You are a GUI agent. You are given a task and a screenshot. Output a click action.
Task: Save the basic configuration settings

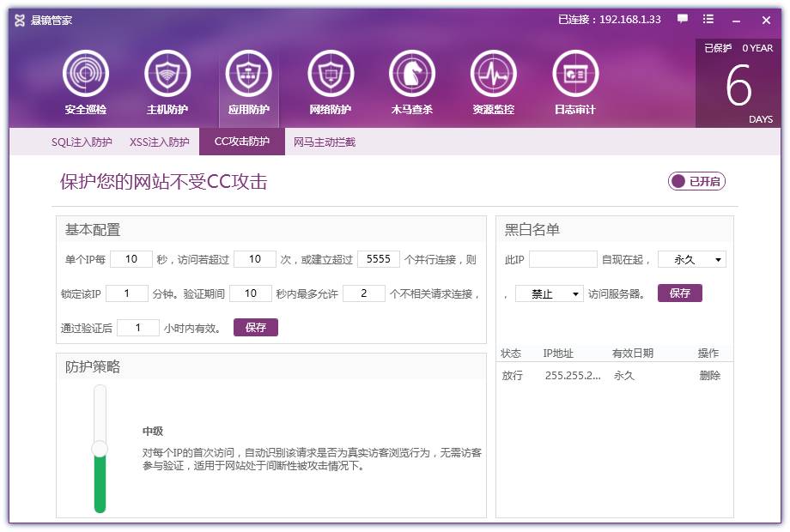(255, 327)
